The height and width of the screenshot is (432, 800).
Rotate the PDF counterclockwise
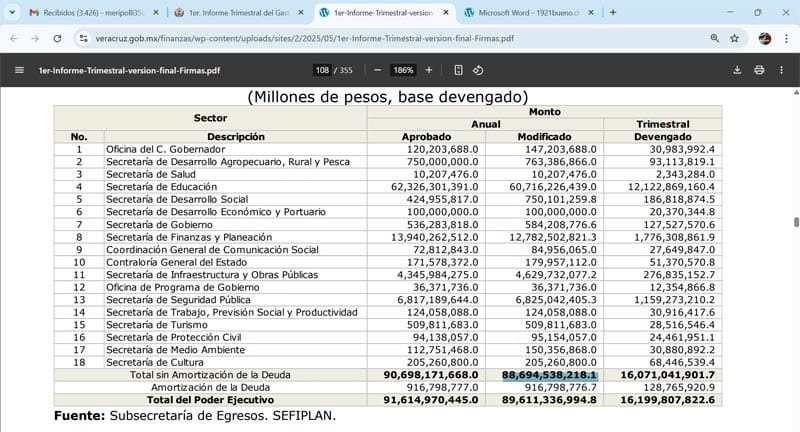478,70
